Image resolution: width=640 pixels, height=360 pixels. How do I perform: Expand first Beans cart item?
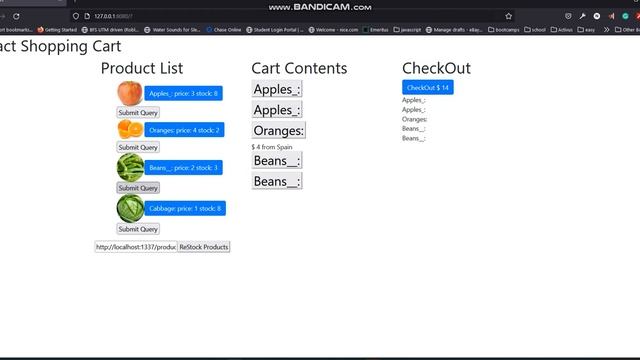click(277, 160)
